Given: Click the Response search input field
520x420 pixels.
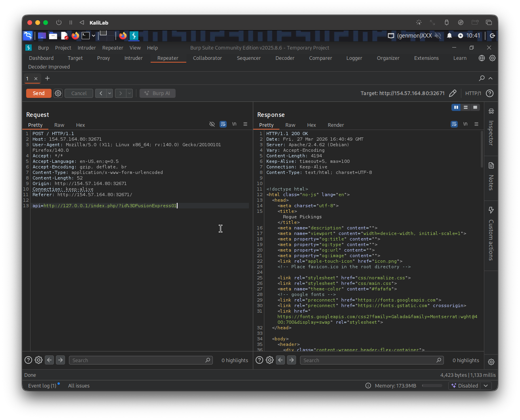Looking at the screenshot, I should coord(368,361).
